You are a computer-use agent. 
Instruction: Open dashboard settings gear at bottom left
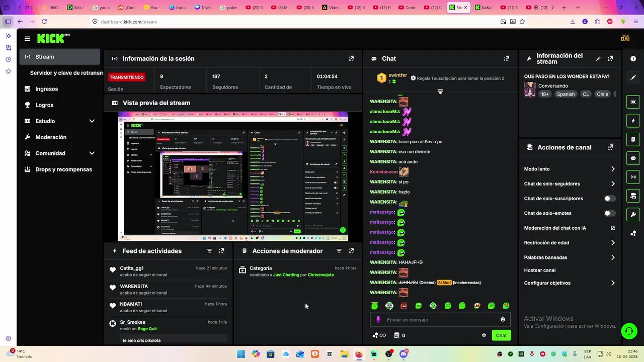[8, 339]
